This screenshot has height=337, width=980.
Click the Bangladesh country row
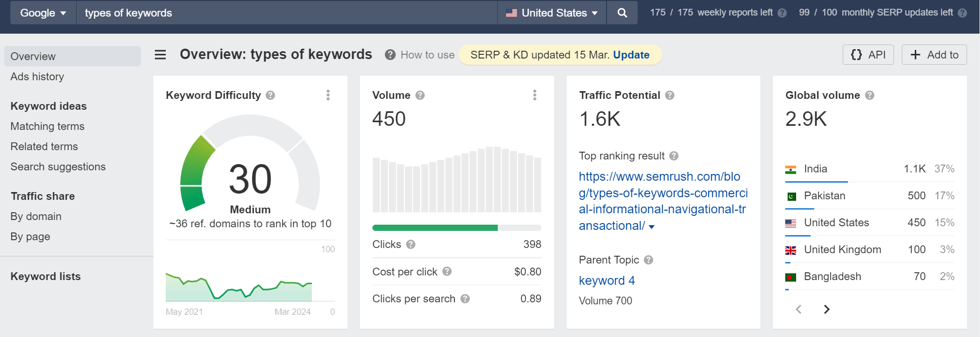(870, 277)
